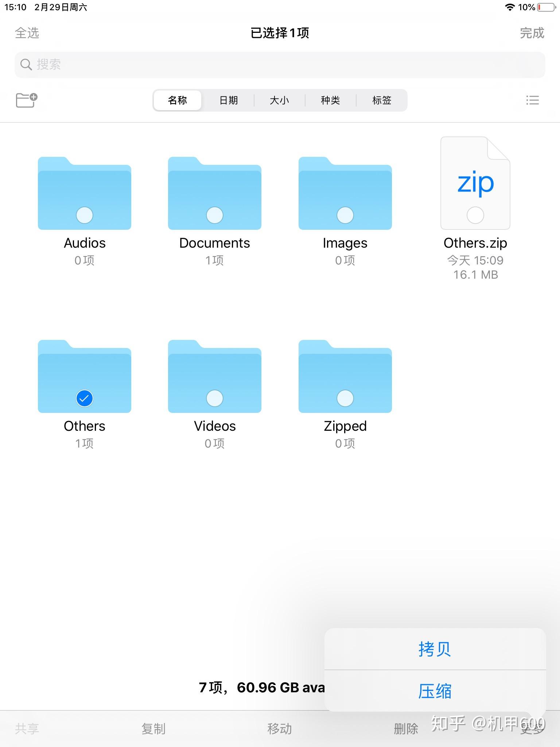Sort by 种类 tab

tap(330, 100)
